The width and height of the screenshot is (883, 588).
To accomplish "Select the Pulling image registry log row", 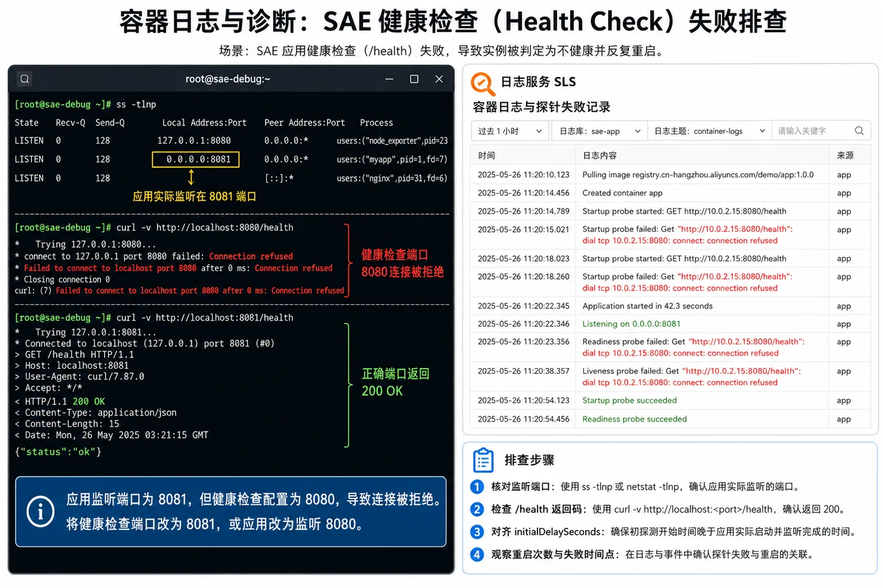I will tap(670, 175).
